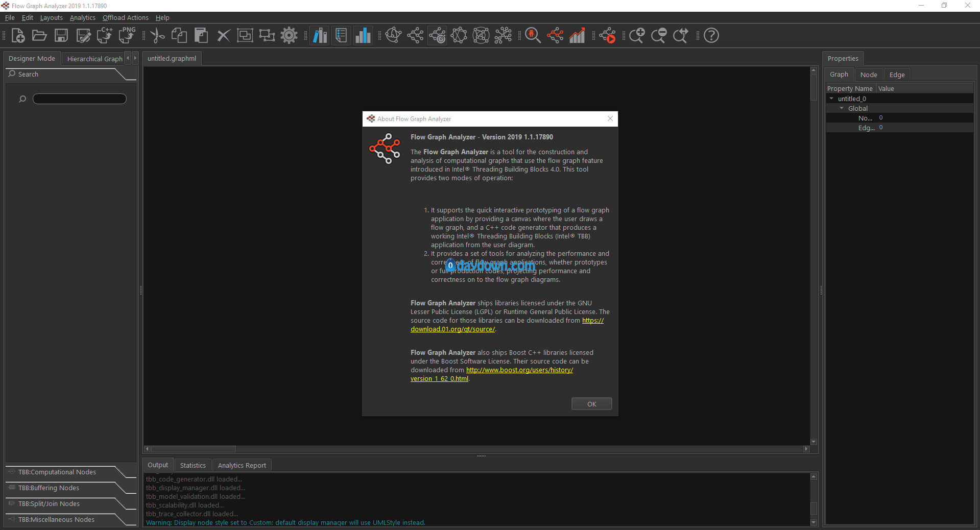This screenshot has height=530, width=980.
Task: Open the Layouts menu
Action: click(x=52, y=18)
